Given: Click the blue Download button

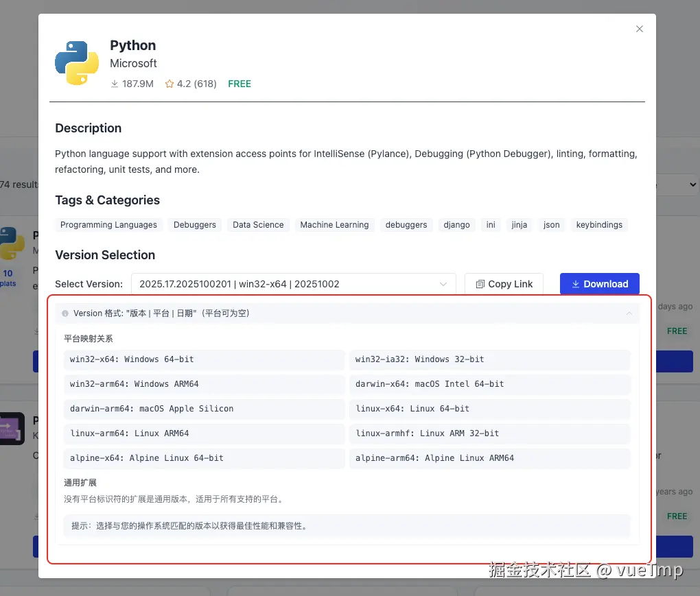Looking at the screenshot, I should click(600, 284).
